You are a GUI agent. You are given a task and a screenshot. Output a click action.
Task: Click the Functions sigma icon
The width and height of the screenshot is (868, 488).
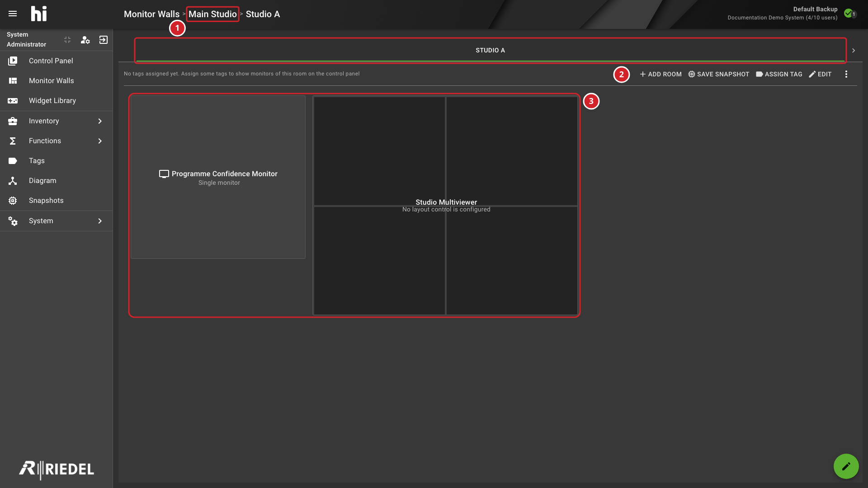point(13,141)
